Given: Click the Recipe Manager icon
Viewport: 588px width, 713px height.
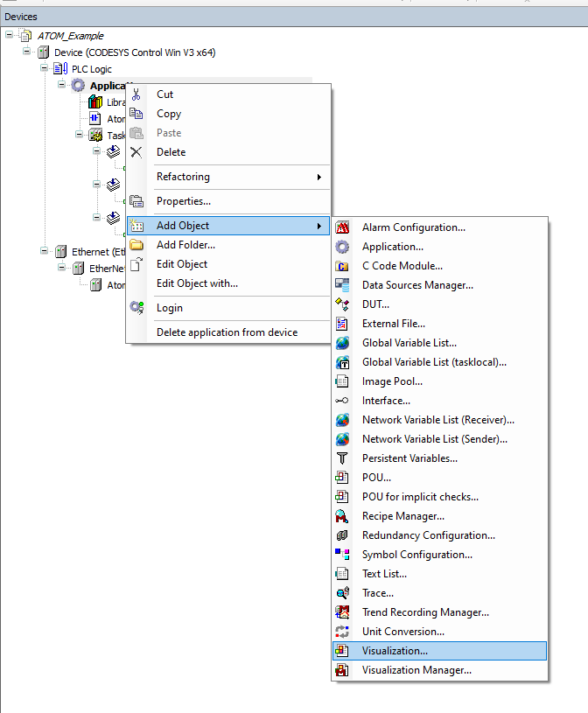Looking at the screenshot, I should (343, 516).
